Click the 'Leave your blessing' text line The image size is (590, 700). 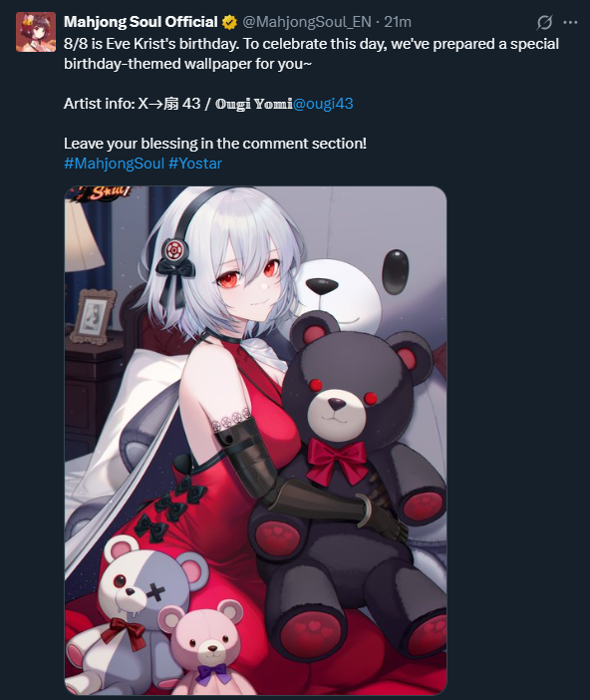[x=215, y=144]
